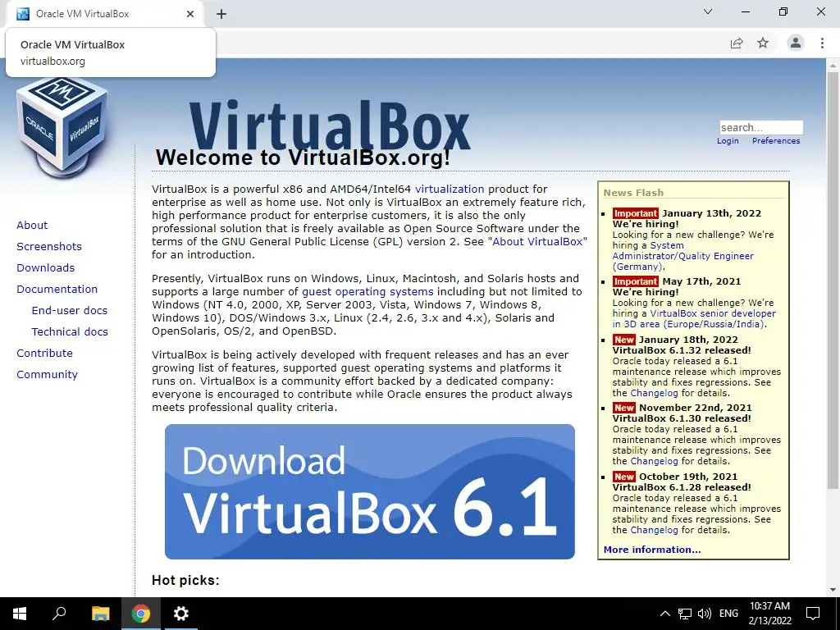This screenshot has width=840, height=630.
Task: Open Changelog link for 6.1.28 release
Action: point(654,531)
